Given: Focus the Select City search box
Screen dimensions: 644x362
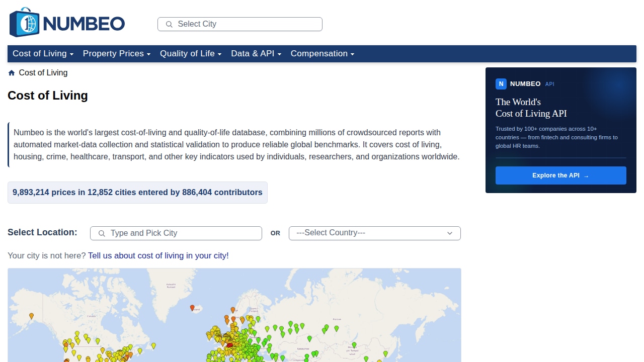Looking at the screenshot, I should tap(240, 24).
